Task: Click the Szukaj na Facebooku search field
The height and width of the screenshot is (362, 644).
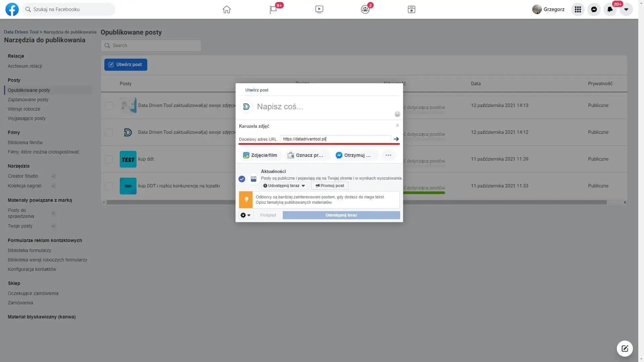Action: click(69, 9)
